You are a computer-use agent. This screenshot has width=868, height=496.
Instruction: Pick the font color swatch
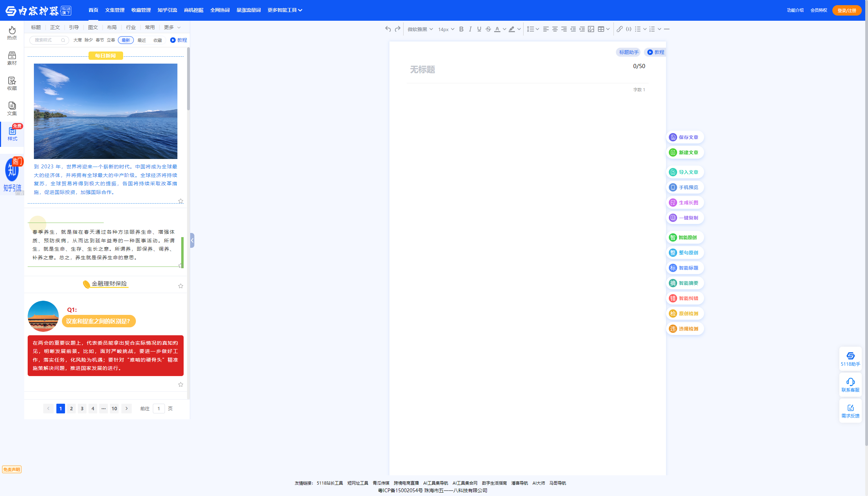[497, 29]
